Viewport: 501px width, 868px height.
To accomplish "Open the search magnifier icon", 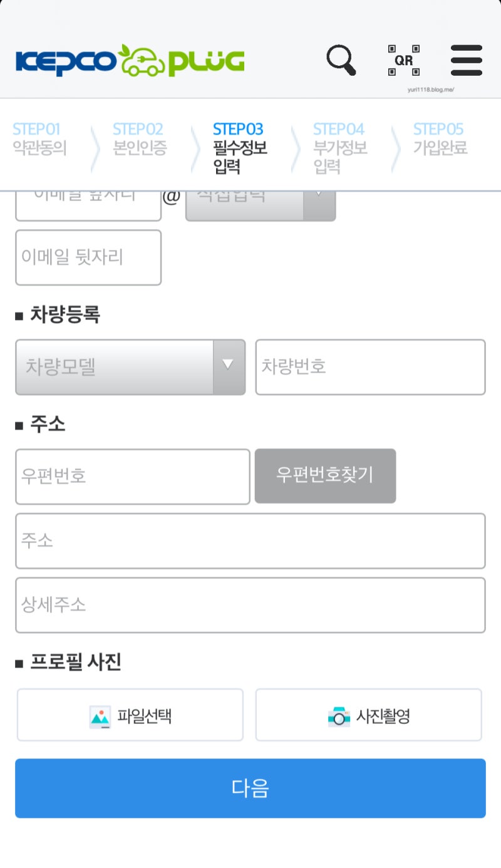I will pyautogui.click(x=341, y=59).
